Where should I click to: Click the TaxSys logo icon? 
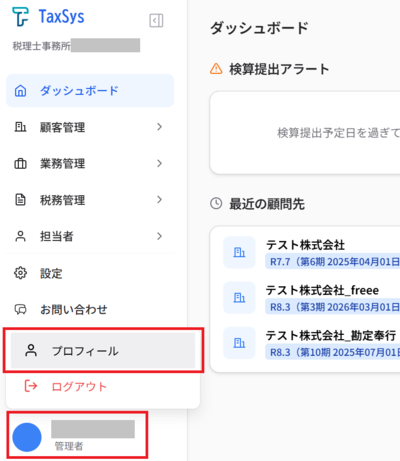pyautogui.click(x=20, y=16)
